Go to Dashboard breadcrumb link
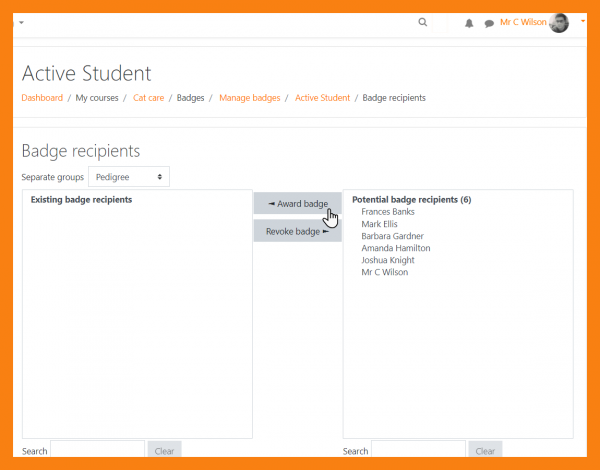The height and width of the screenshot is (470, 600). (x=42, y=98)
